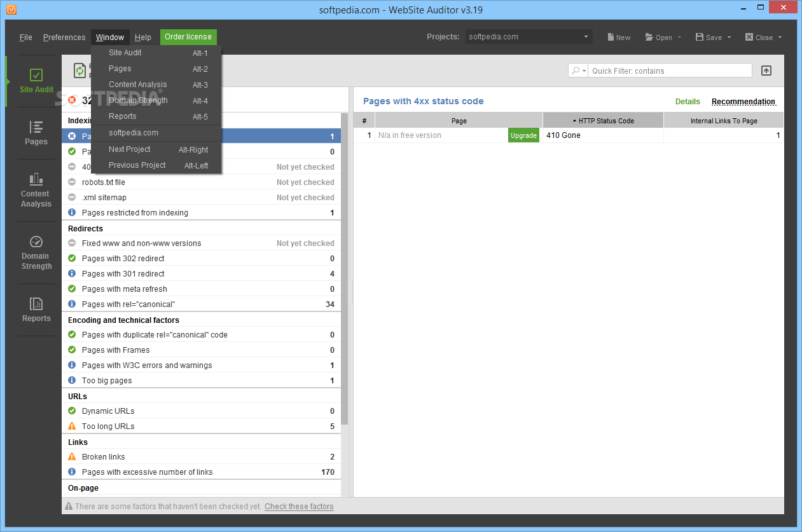
Task: Open the Preferences menu
Action: pyautogui.click(x=64, y=37)
